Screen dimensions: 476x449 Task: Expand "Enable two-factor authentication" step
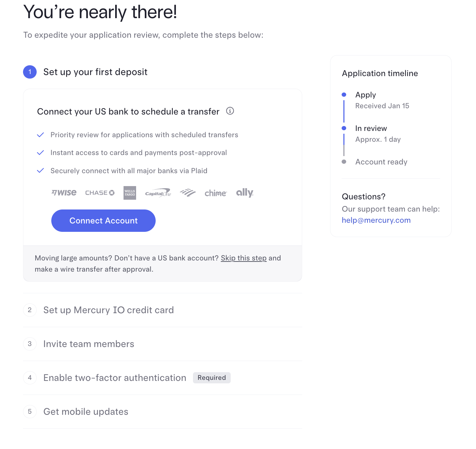[x=115, y=378]
